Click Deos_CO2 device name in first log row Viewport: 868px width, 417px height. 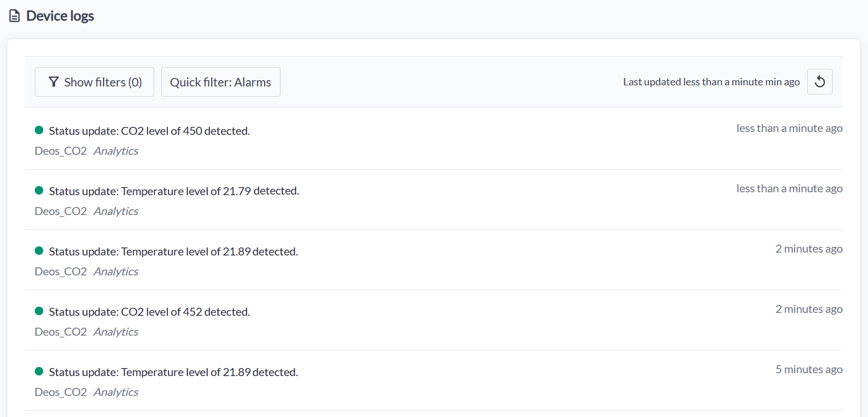pyautogui.click(x=61, y=151)
